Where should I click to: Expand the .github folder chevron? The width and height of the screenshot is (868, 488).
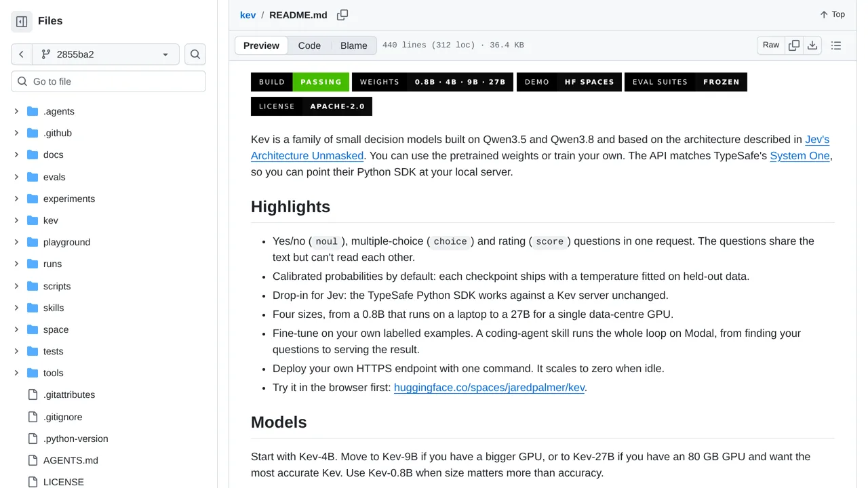16,133
